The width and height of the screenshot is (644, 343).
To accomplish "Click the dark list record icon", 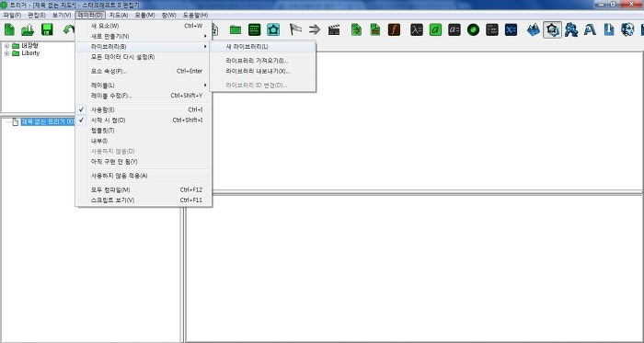I will 492,29.
